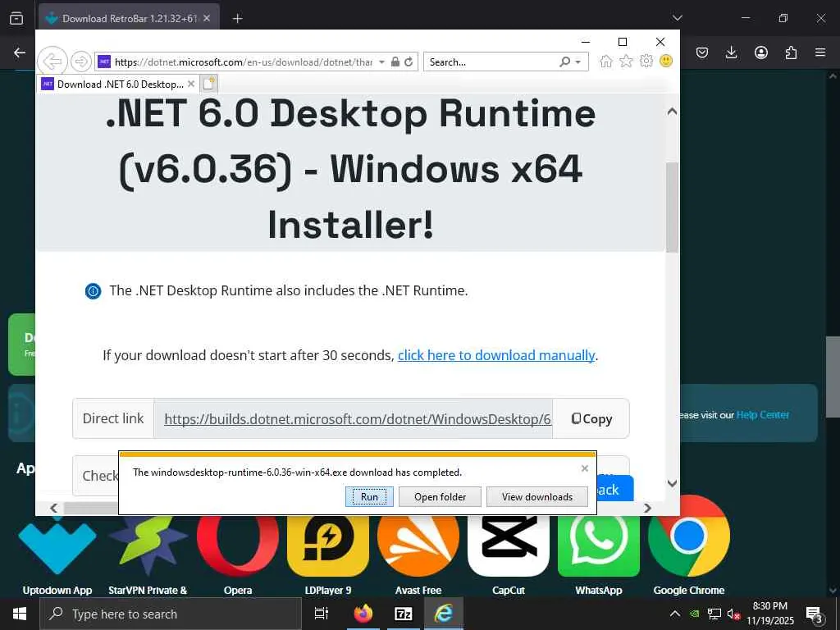This screenshot has width=840, height=630.
Task: Select the Download .NET 6.0 Desktop tab
Action: coord(119,84)
